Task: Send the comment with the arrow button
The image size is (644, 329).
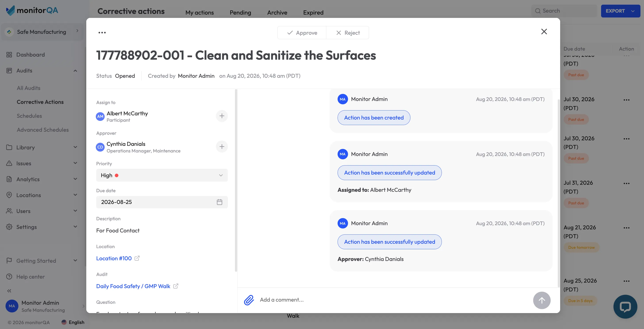Action: [542, 300]
